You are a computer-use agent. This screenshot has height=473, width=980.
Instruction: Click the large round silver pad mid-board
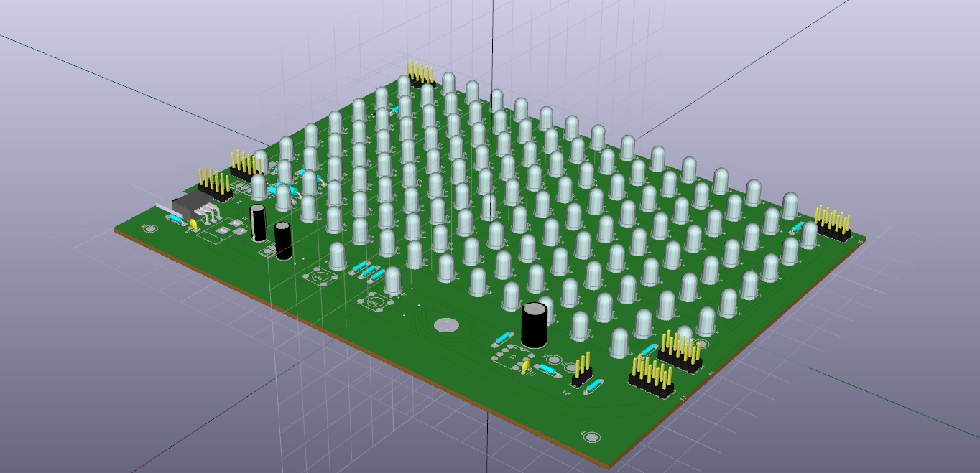pos(446,325)
